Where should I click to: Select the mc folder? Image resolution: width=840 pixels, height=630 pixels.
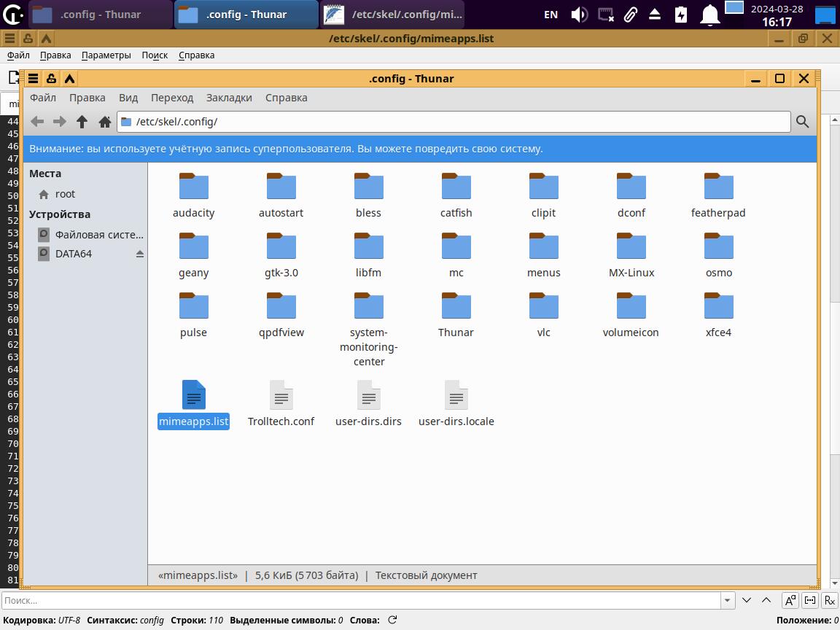pyautogui.click(x=456, y=255)
